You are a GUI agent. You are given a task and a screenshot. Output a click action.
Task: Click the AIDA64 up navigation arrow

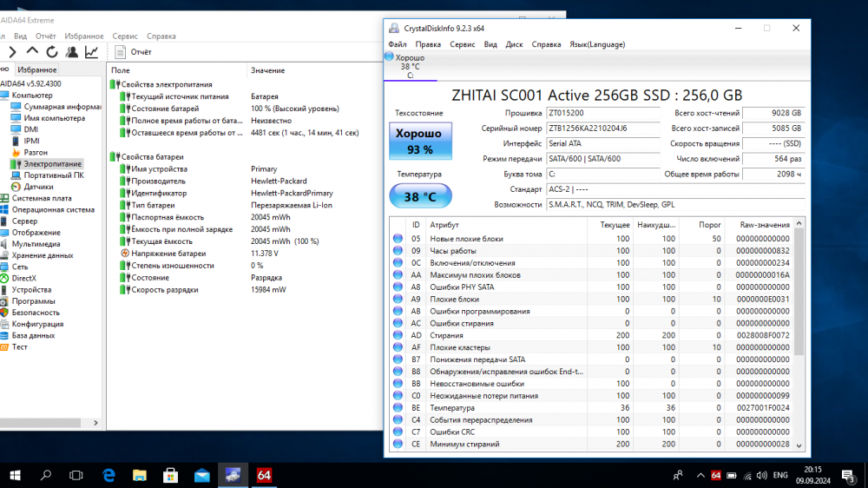click(32, 51)
